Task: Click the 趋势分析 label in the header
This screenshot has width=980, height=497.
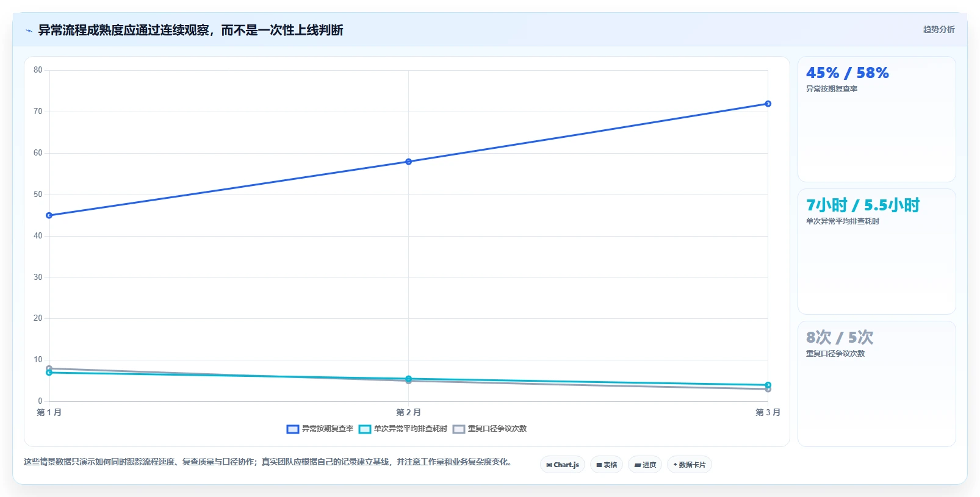Action: (939, 29)
